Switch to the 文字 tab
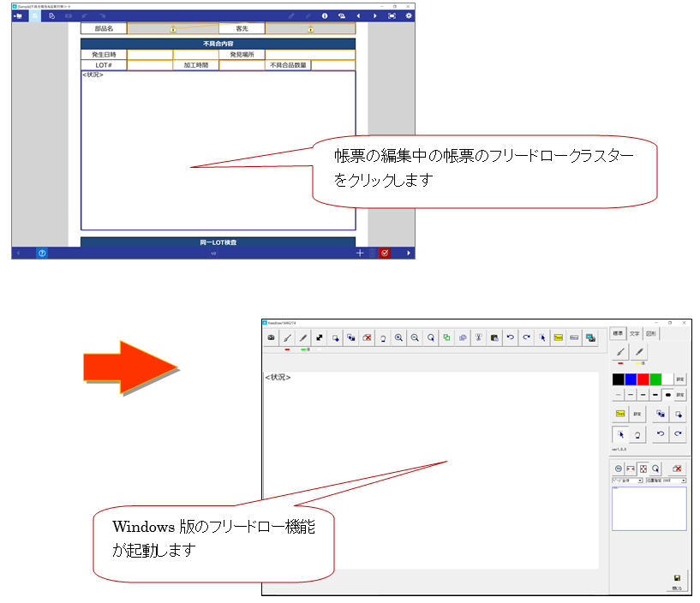 tap(634, 333)
